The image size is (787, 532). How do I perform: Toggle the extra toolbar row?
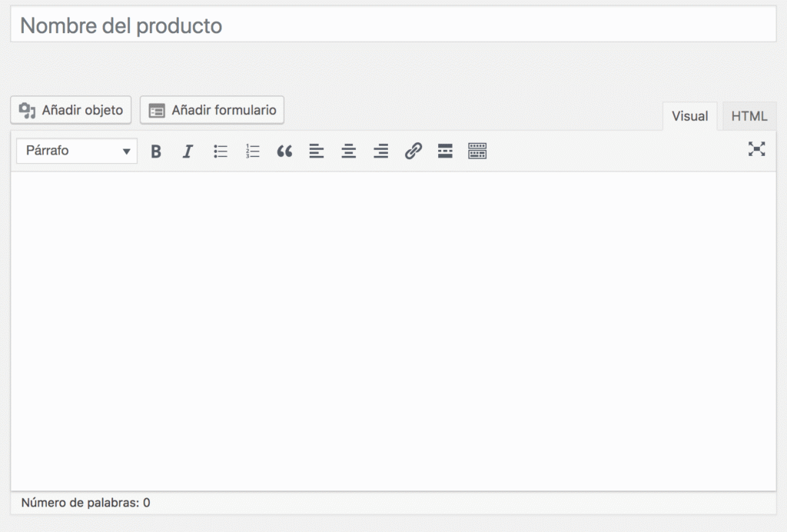477,151
